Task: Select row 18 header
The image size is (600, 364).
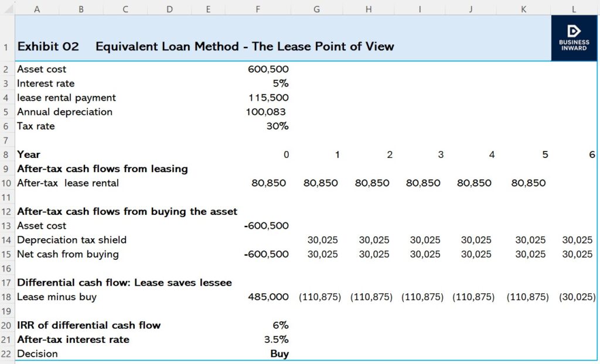Action: pos(7,297)
